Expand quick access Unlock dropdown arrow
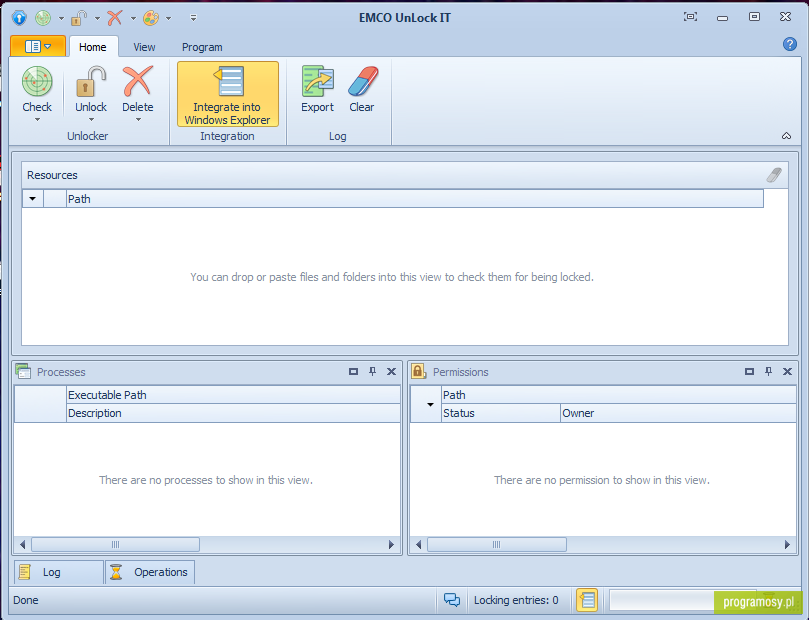Screen dimensions: 809x620 click(97, 19)
